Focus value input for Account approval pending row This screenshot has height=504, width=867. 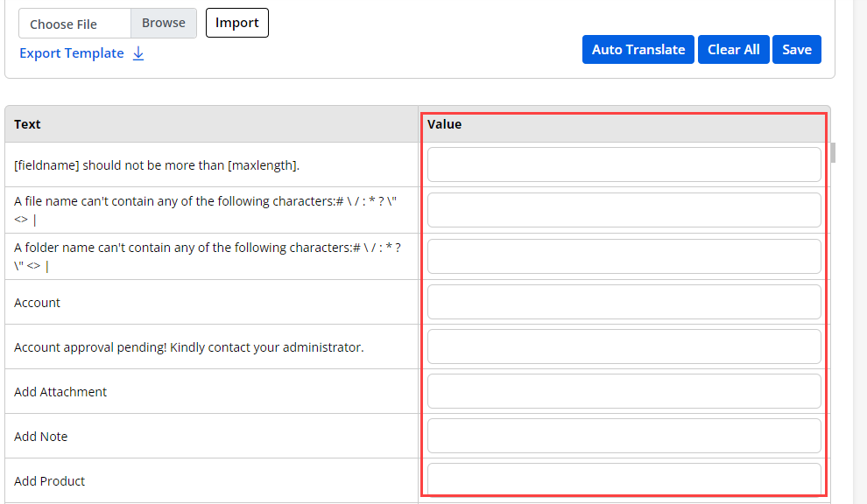coord(624,346)
